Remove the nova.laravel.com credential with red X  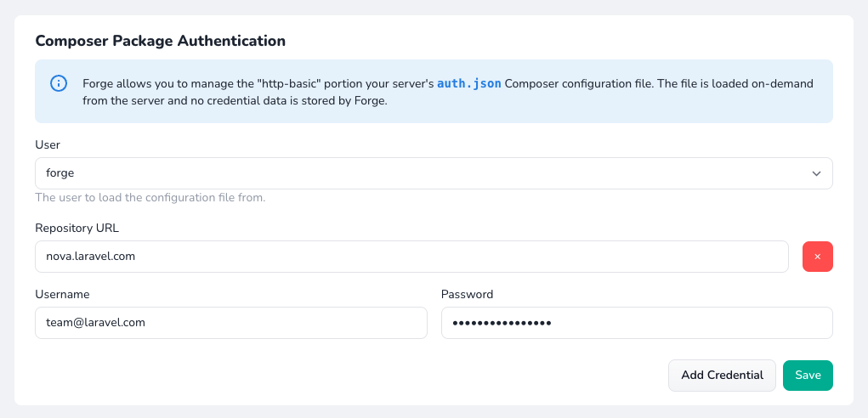(x=817, y=256)
